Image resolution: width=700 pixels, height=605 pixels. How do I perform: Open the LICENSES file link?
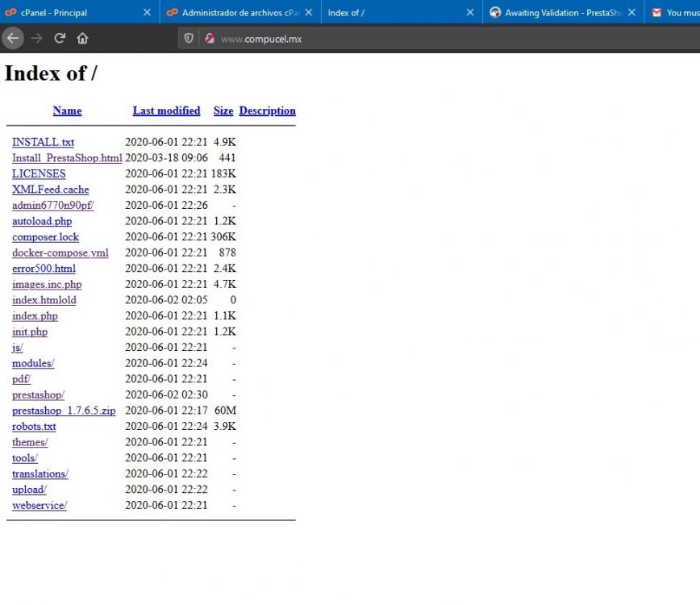click(39, 173)
